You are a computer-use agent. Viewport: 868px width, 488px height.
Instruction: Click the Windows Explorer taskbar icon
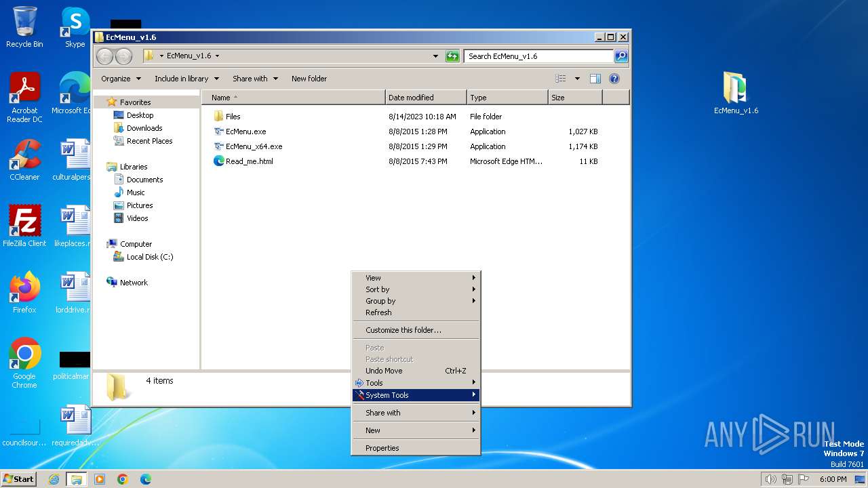(76, 479)
